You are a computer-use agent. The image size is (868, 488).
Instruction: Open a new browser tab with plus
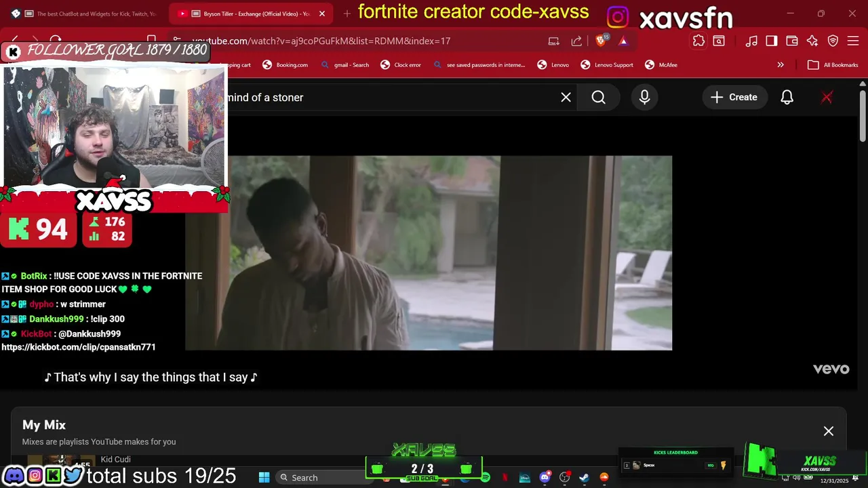tap(347, 14)
